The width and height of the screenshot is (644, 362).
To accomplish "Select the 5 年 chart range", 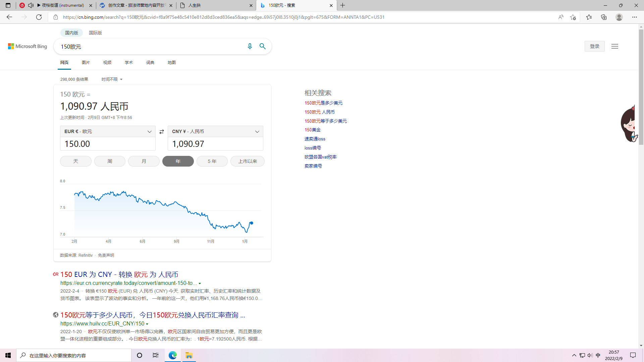I will tap(212, 161).
